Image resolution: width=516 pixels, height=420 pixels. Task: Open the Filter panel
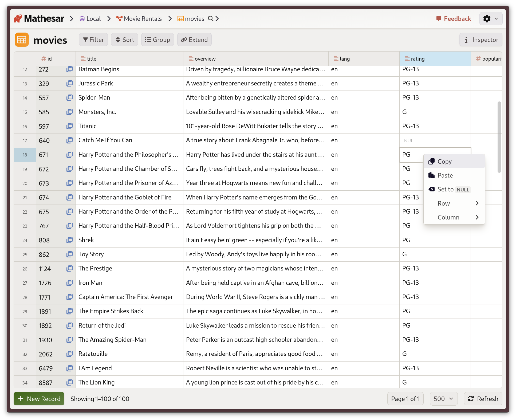click(x=93, y=40)
